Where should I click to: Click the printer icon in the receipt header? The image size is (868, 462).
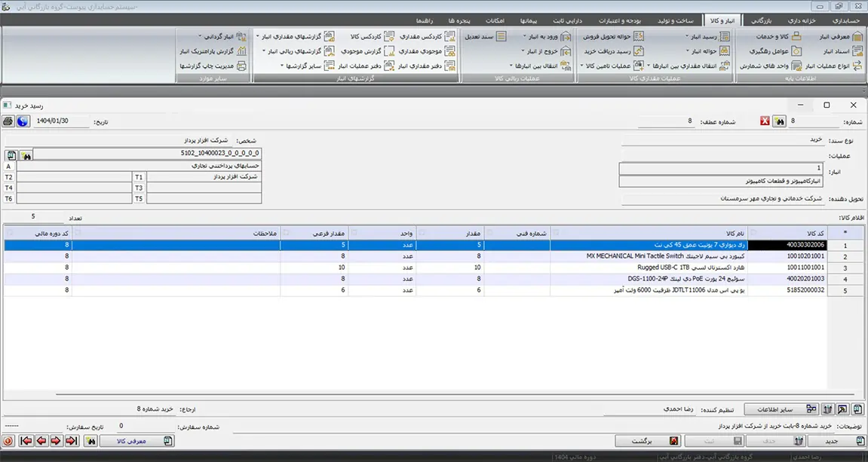click(x=8, y=121)
